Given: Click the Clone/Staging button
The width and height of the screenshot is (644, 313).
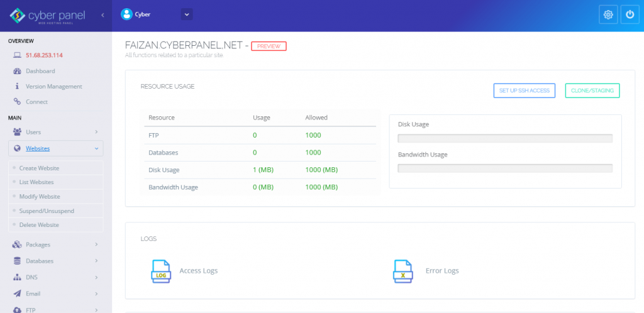Looking at the screenshot, I should coord(592,91).
